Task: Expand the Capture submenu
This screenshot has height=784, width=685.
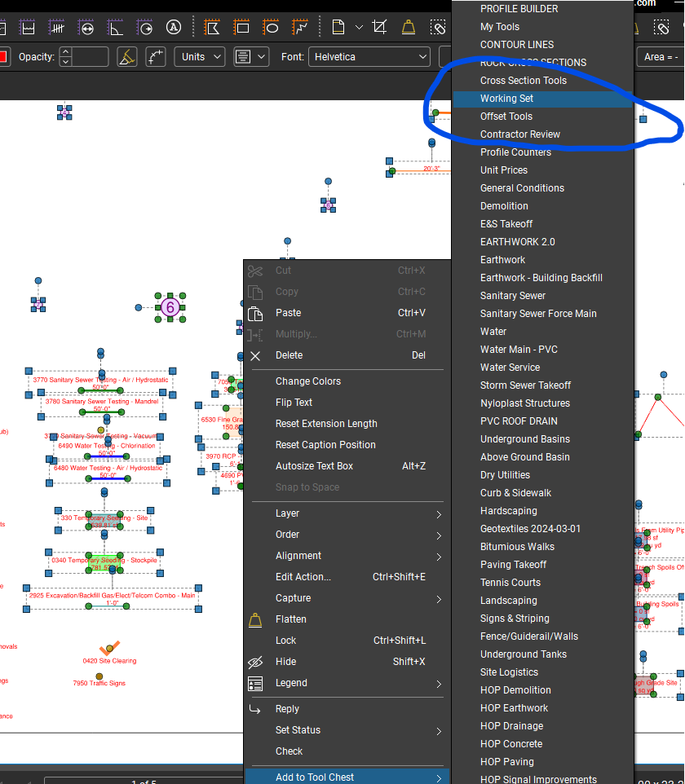Action: click(x=347, y=598)
